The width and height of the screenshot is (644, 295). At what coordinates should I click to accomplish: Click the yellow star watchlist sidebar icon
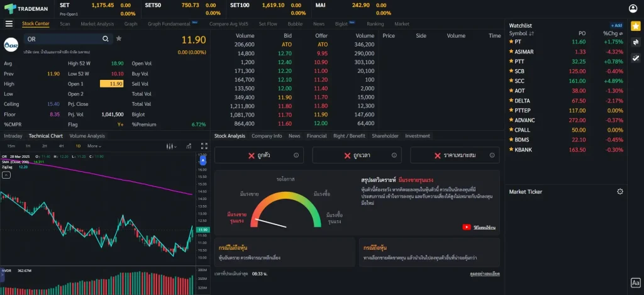click(x=635, y=26)
